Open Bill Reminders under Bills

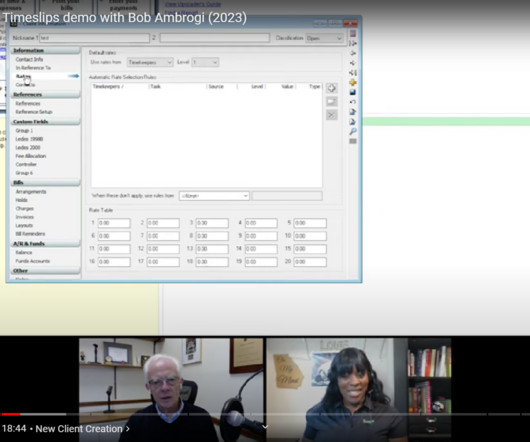click(x=30, y=234)
